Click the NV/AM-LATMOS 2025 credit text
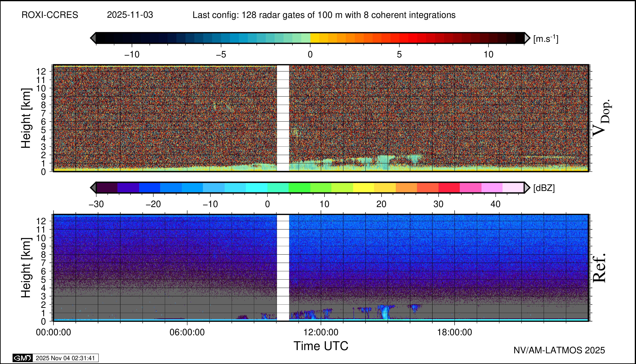 (x=559, y=350)
